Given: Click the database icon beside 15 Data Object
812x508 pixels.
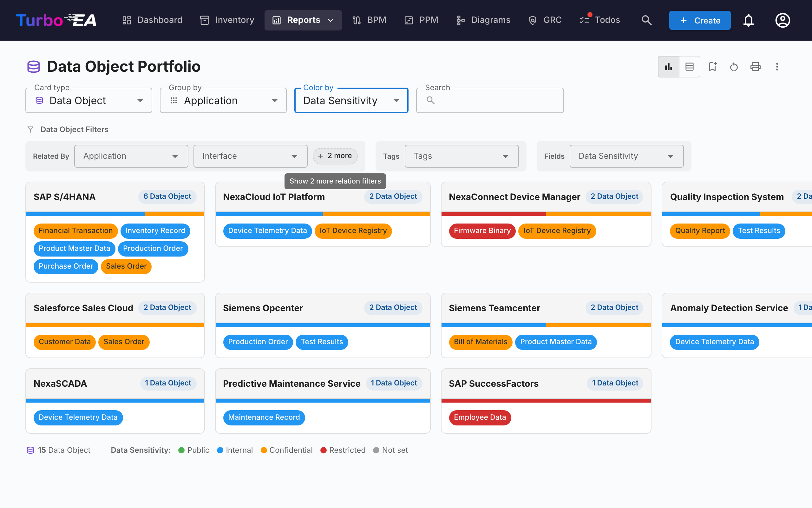Looking at the screenshot, I should tap(30, 450).
